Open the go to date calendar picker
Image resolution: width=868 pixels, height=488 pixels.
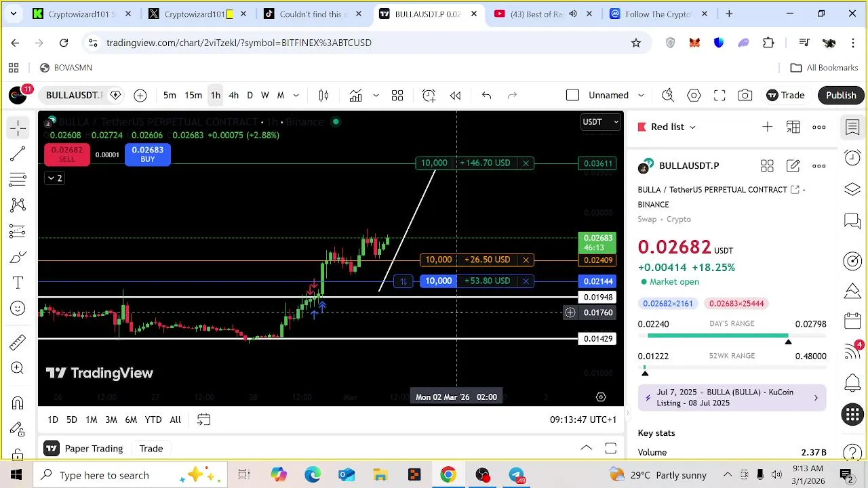point(203,420)
